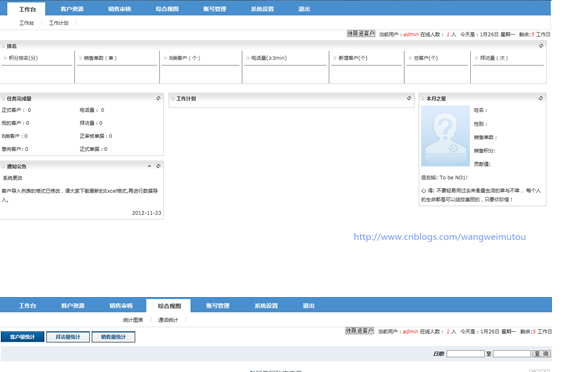Select the 拜访量(次) ranking column header
Screen dimensions: 565x372
494,58
